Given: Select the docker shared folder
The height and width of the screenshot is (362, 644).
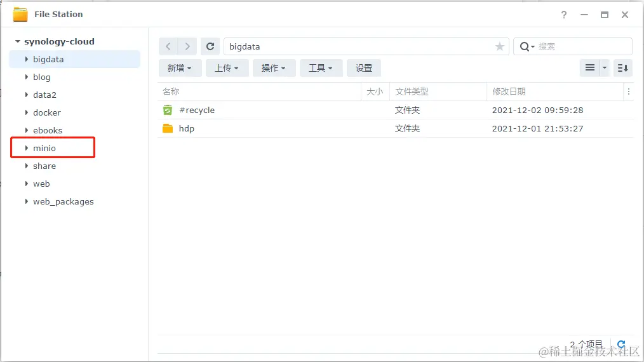Looking at the screenshot, I should click(x=47, y=112).
